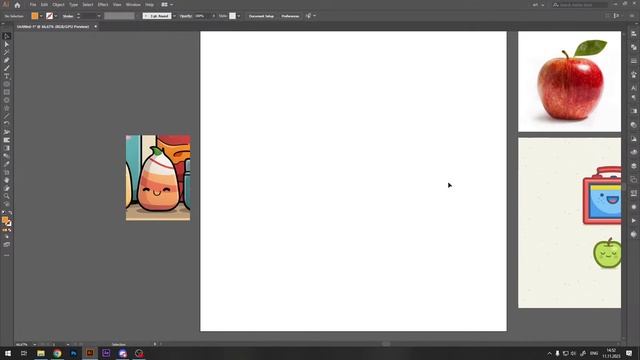This screenshot has height=360, width=640.
Task: Expand the Fill color dropdown arrow
Action: pos(41,16)
